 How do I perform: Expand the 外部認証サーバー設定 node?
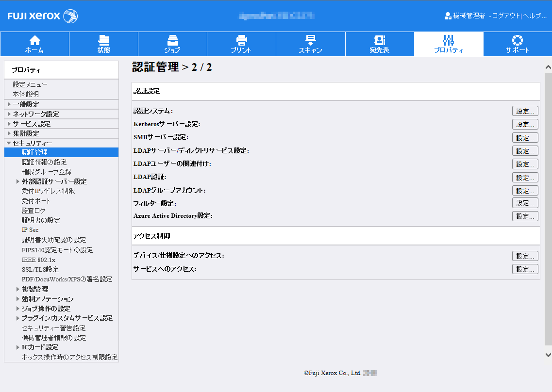point(18,181)
